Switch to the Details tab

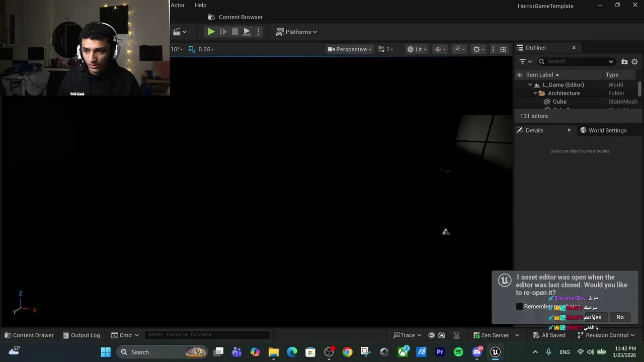click(534, 130)
